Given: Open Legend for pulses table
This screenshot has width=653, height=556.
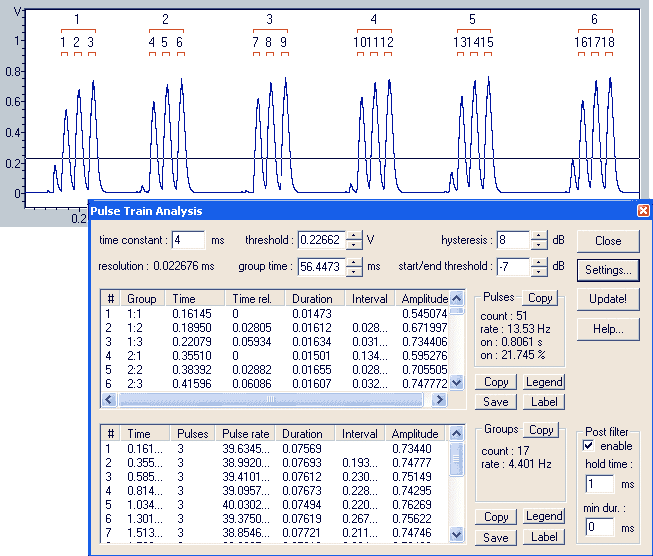Looking at the screenshot, I should click(x=544, y=382).
